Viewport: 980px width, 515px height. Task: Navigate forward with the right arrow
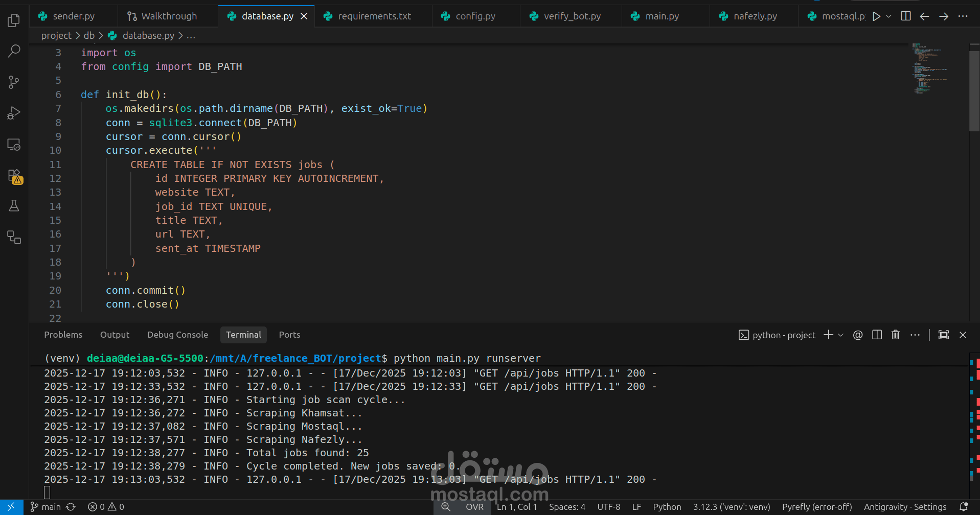pyautogui.click(x=944, y=16)
